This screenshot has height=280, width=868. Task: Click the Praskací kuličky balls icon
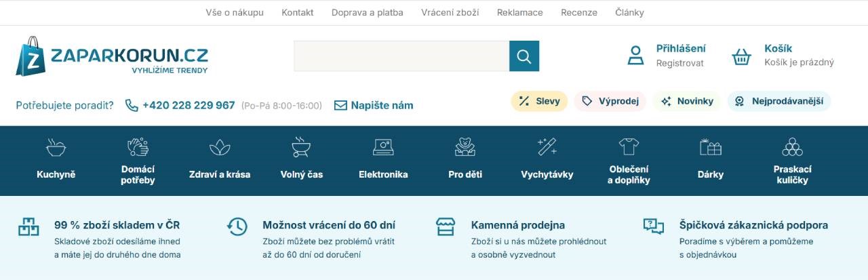click(792, 146)
